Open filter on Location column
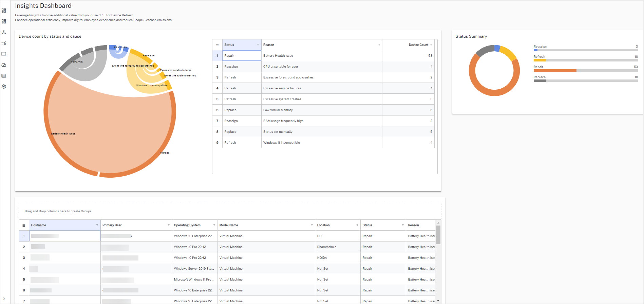This screenshot has width=644, height=304. [357, 225]
